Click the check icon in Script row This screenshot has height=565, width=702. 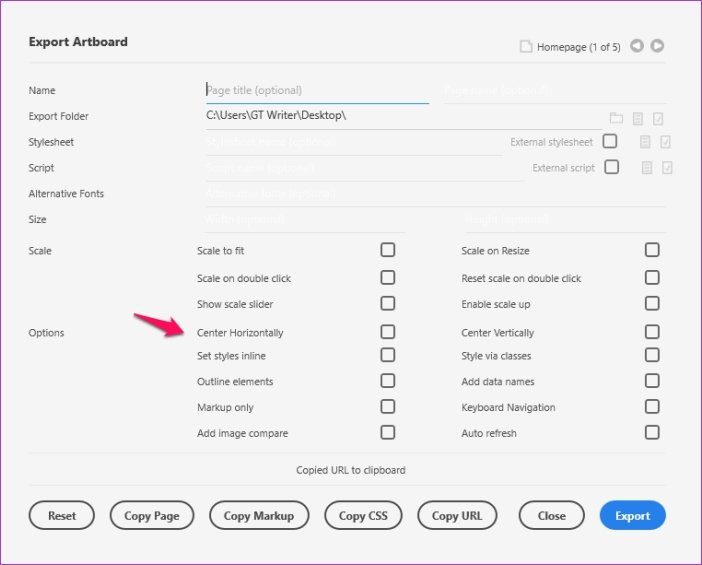pos(667,168)
